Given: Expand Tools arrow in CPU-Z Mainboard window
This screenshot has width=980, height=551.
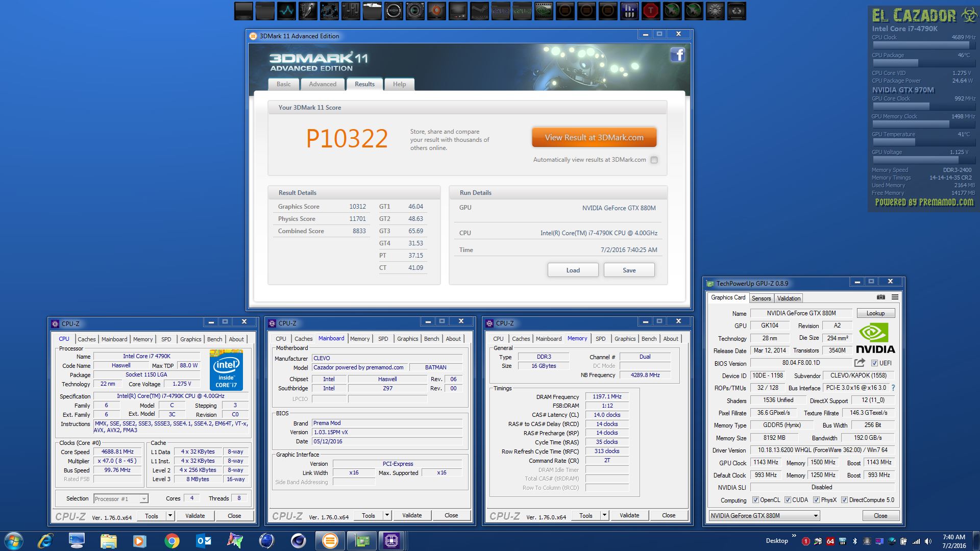Looking at the screenshot, I should (387, 515).
